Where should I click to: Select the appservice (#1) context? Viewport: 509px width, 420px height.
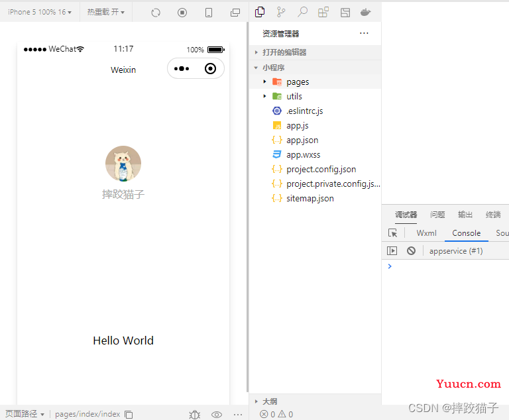[x=456, y=251]
